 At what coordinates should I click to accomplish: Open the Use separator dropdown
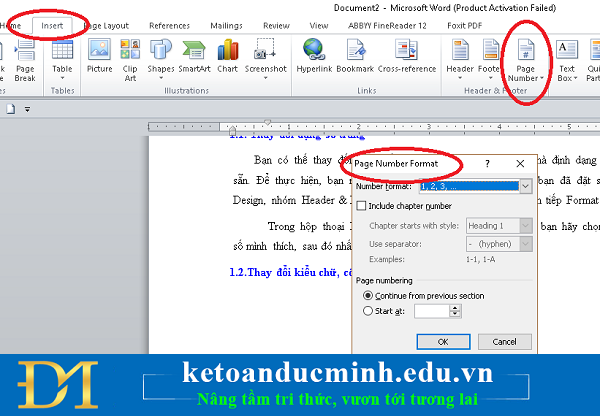point(526,244)
